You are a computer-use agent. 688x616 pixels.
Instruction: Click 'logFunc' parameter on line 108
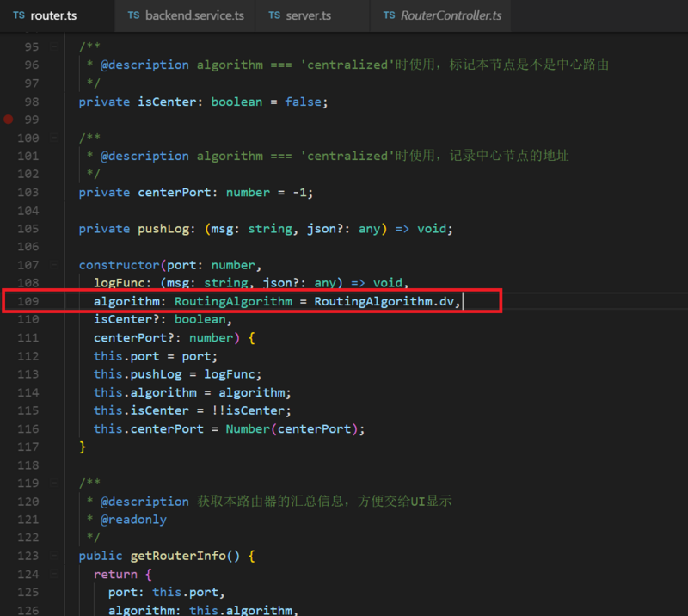click(119, 283)
